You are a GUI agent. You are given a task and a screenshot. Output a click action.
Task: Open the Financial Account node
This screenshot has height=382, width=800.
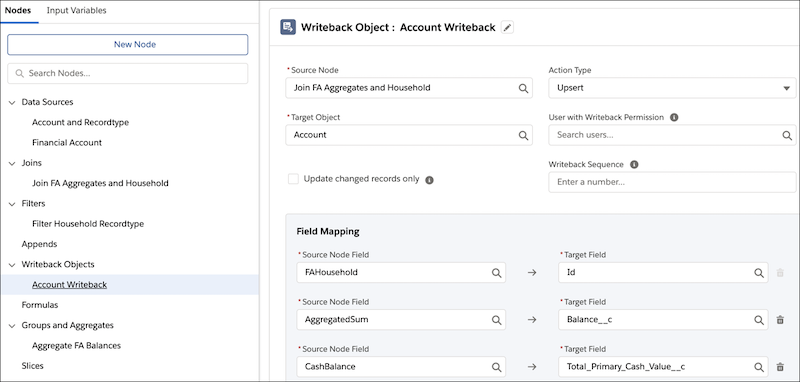tap(67, 143)
